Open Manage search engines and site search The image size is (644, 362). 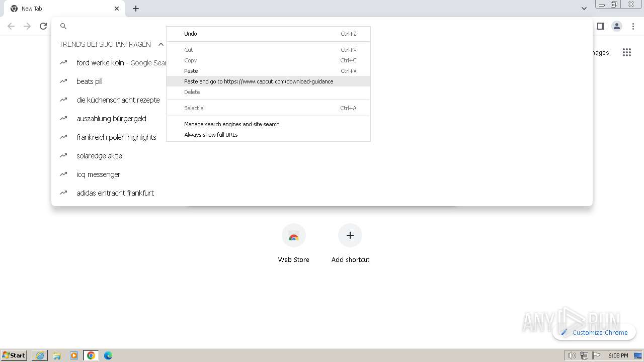coord(268,124)
